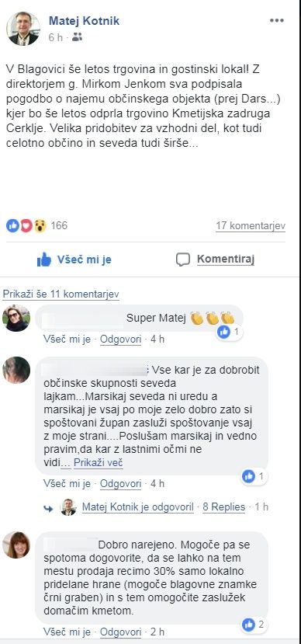
Task: Click the wow reaction emoji icon
Action: (x=40, y=225)
